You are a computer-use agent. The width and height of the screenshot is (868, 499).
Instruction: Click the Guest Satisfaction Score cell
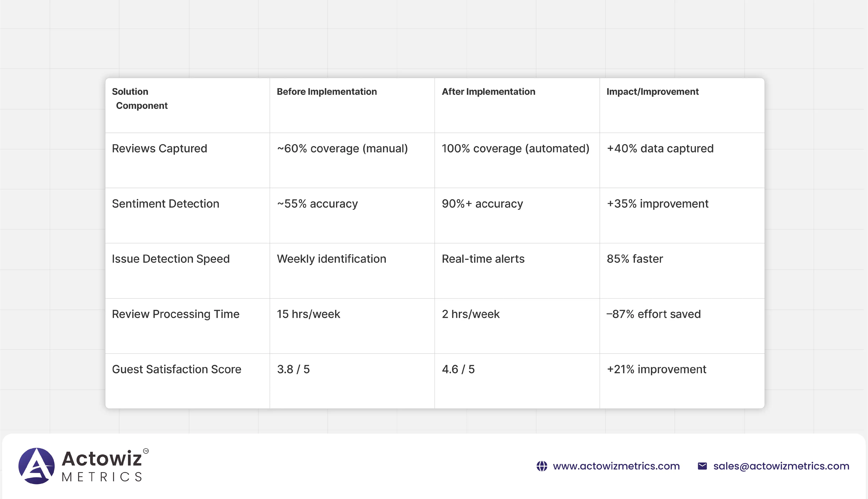coord(176,369)
